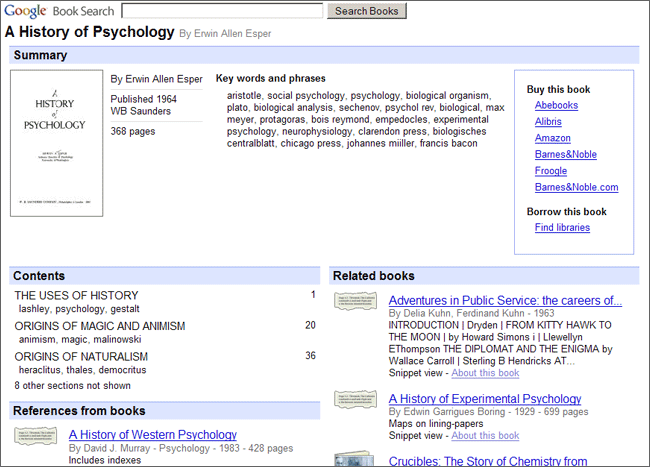Click the Western Psychology book thumbnail
The height and width of the screenshot is (467, 650).
click(36, 436)
